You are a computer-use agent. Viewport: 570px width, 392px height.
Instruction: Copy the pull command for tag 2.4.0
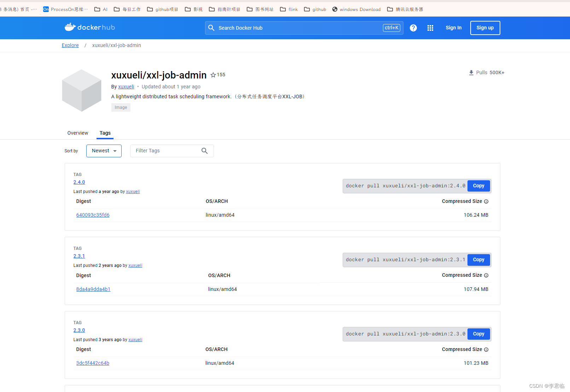pos(478,186)
